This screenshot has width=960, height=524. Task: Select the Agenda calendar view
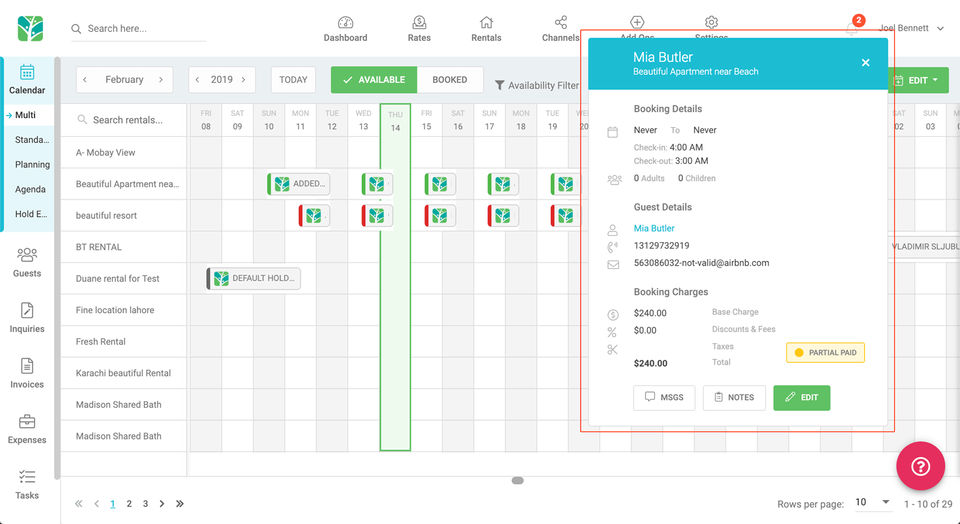tap(30, 190)
